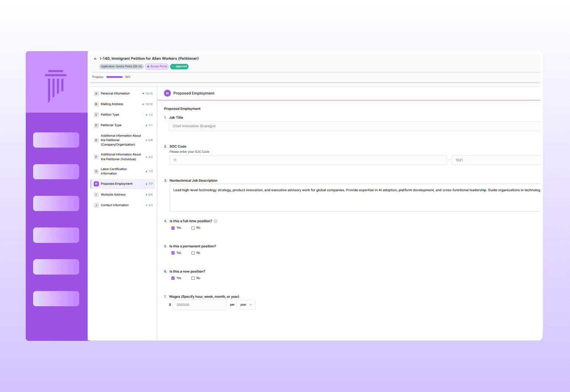The image size is (570, 392).
Task: Click the Wages amount field showing 350000
Action: pos(199,305)
